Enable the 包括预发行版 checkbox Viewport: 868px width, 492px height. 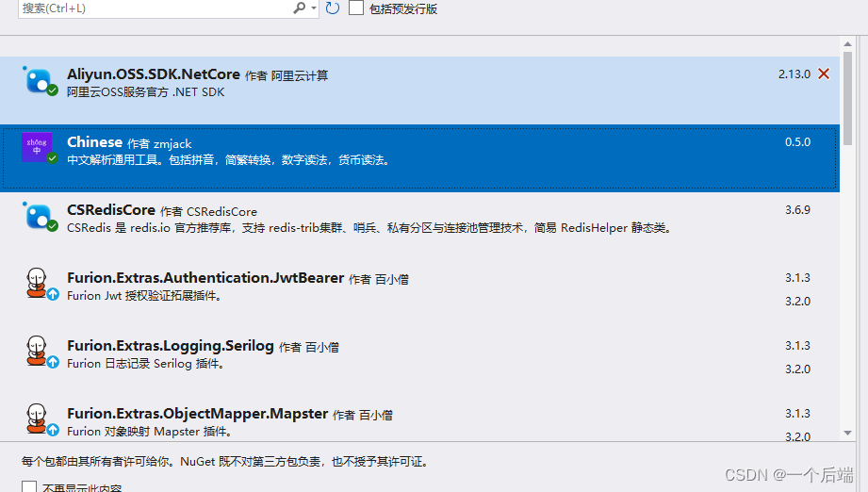point(356,8)
